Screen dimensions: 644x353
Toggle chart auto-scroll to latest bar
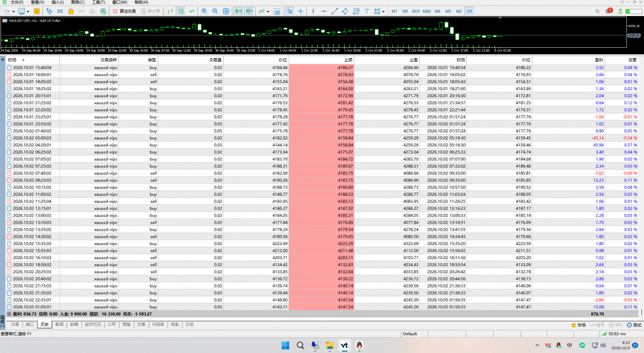point(239,11)
